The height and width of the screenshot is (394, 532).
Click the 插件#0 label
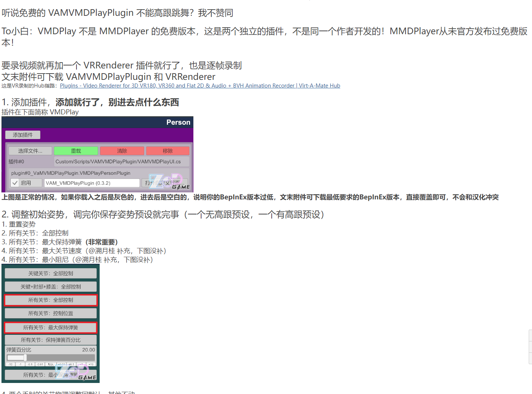point(16,161)
